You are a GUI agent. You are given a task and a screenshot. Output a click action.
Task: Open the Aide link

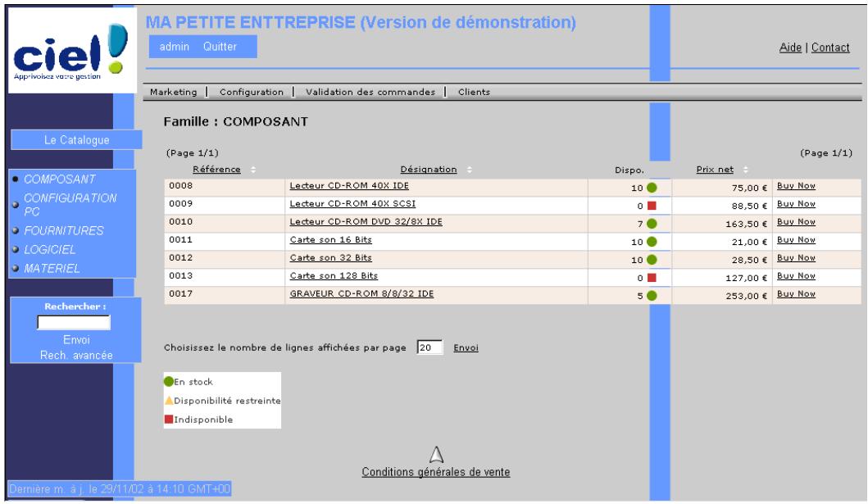pyautogui.click(x=790, y=48)
